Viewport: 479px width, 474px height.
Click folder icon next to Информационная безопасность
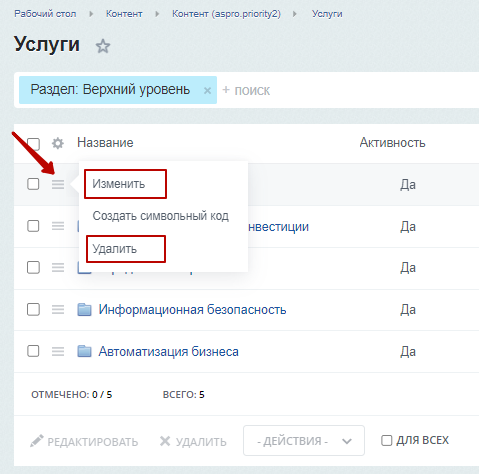coord(84,309)
